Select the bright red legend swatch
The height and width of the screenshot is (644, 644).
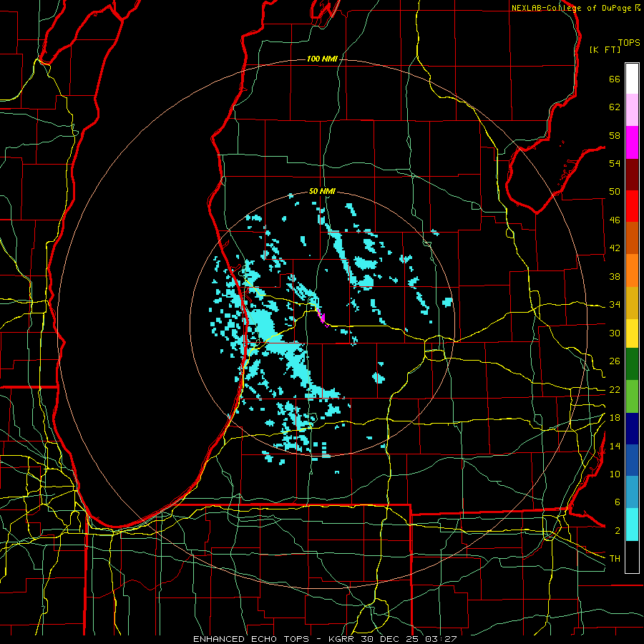tap(632, 206)
